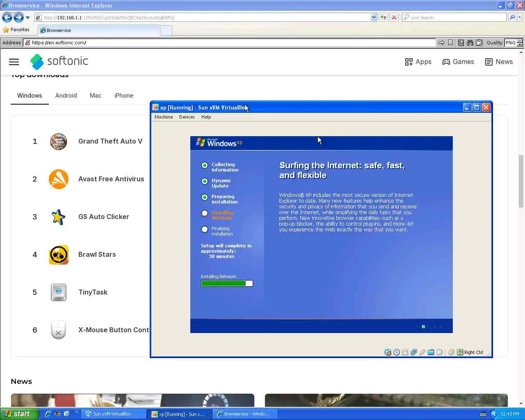Screen dimensions: 525x420
Task: Open the Windows start button
Action: pos(19,414)
